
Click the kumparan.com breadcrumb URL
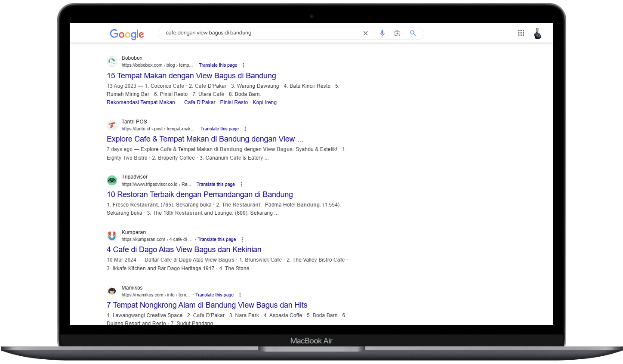[157, 240]
